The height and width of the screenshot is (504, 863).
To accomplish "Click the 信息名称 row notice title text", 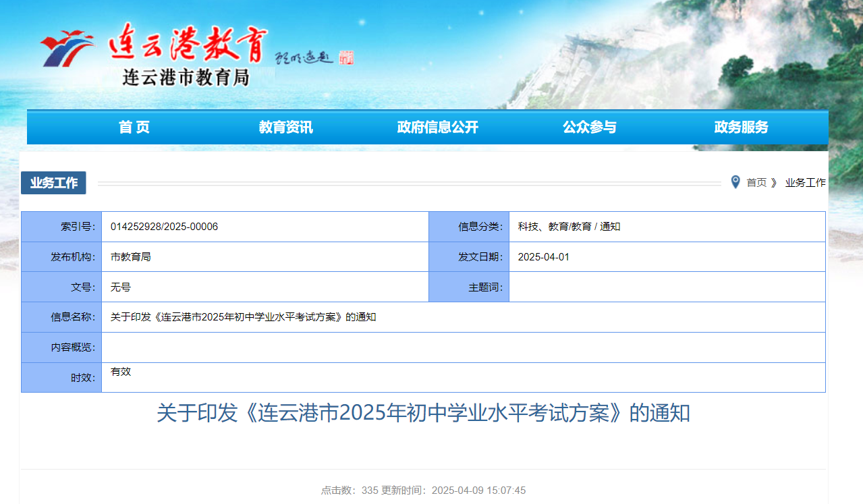I will 243,317.
